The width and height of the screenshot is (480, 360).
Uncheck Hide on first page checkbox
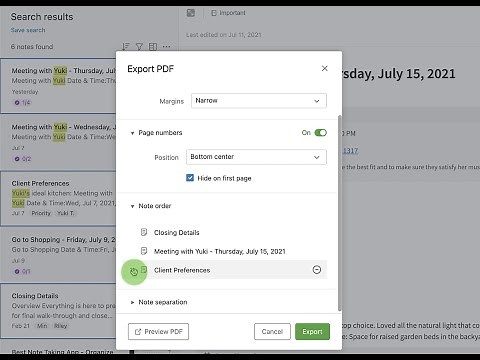(x=190, y=178)
